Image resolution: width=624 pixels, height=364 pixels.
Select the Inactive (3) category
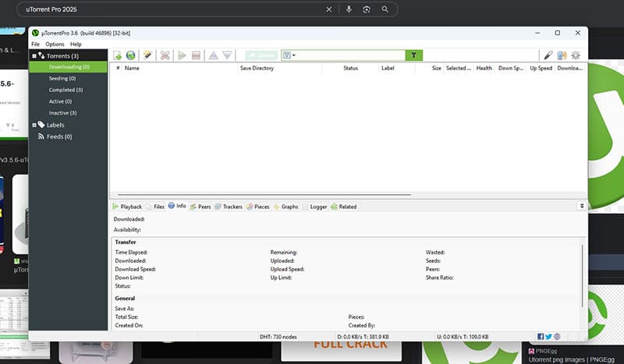pyautogui.click(x=62, y=113)
